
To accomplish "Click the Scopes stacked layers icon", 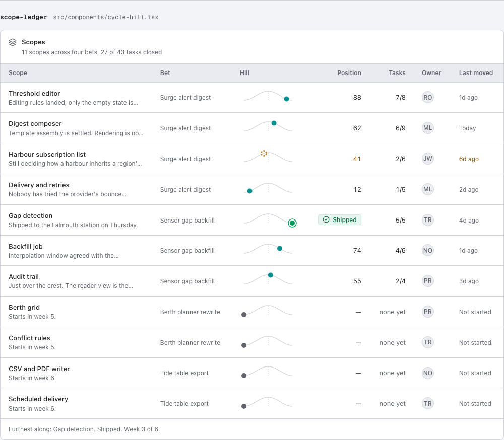I will (x=13, y=42).
